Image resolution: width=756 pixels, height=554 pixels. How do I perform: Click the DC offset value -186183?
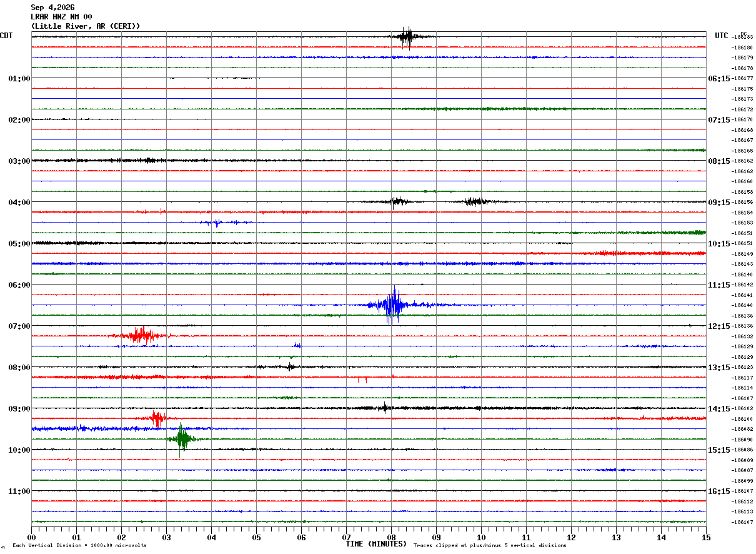click(744, 38)
